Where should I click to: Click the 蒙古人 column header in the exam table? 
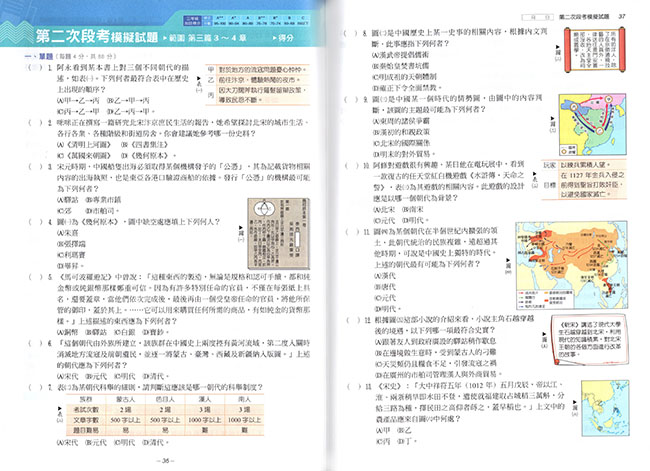coord(126,399)
